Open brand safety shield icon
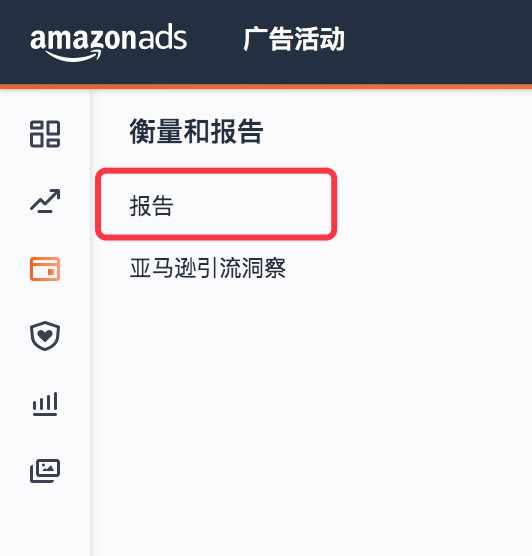 tap(45, 336)
